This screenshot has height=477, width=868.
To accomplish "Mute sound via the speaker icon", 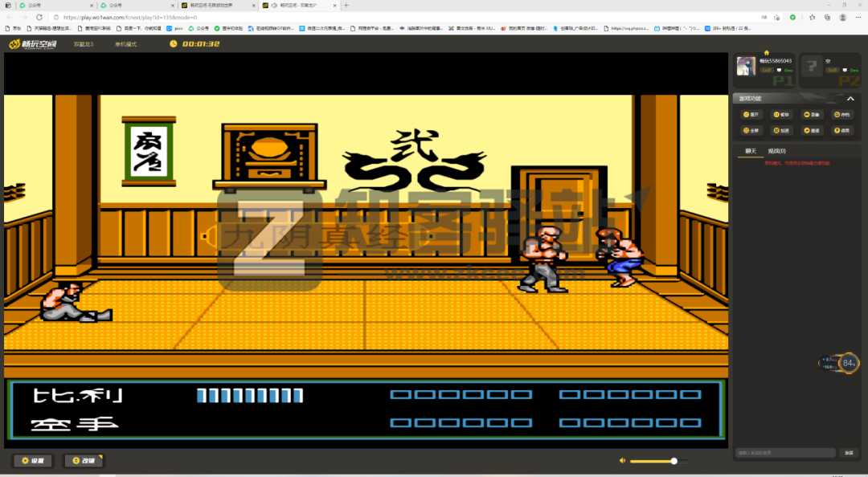I will 622,461.
